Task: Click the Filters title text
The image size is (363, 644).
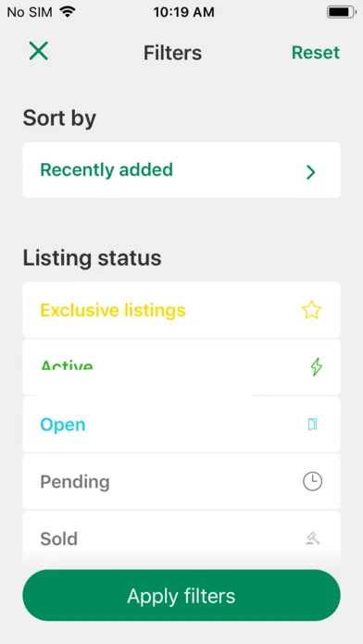Action: coord(172,53)
